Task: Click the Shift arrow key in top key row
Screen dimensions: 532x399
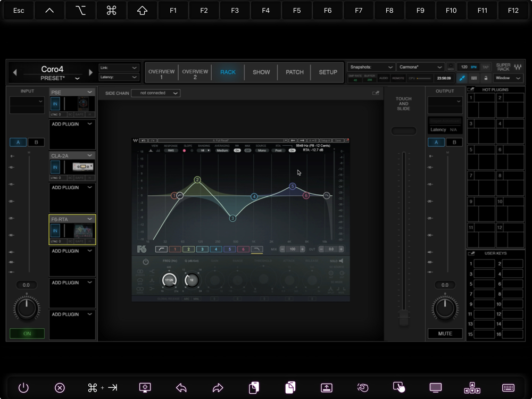Action: 142,11
